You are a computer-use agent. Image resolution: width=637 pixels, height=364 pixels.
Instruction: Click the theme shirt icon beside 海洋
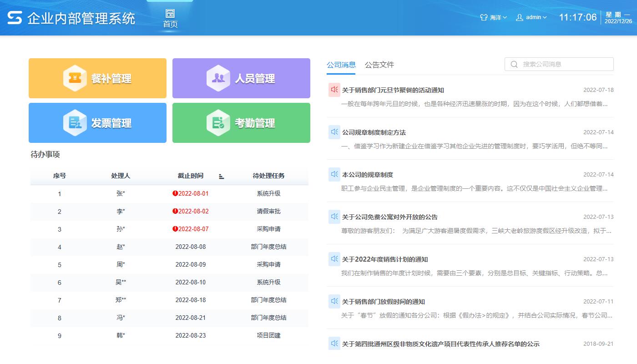coord(483,17)
